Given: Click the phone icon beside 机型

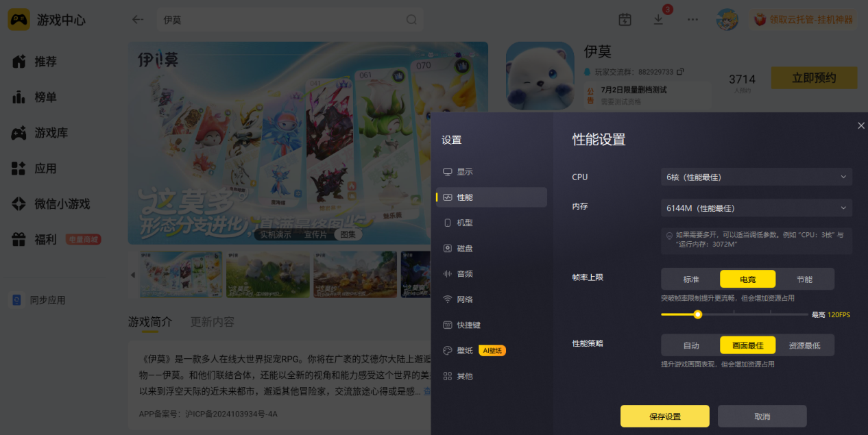Looking at the screenshot, I should click(448, 223).
